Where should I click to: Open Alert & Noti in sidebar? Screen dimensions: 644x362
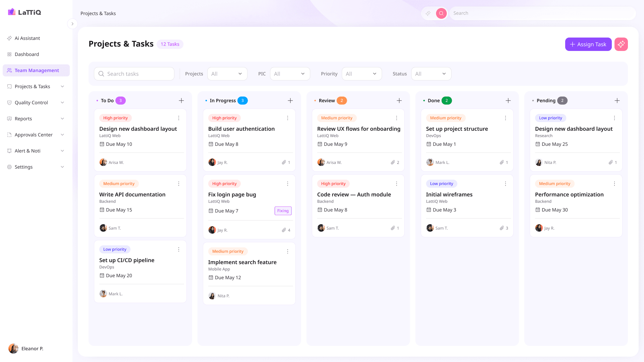(x=36, y=151)
